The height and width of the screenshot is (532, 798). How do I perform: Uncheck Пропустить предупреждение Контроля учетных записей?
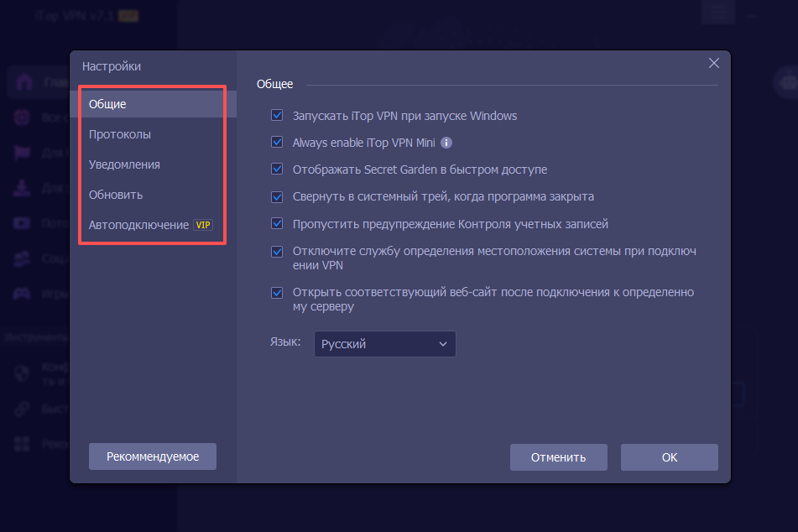[x=277, y=224]
